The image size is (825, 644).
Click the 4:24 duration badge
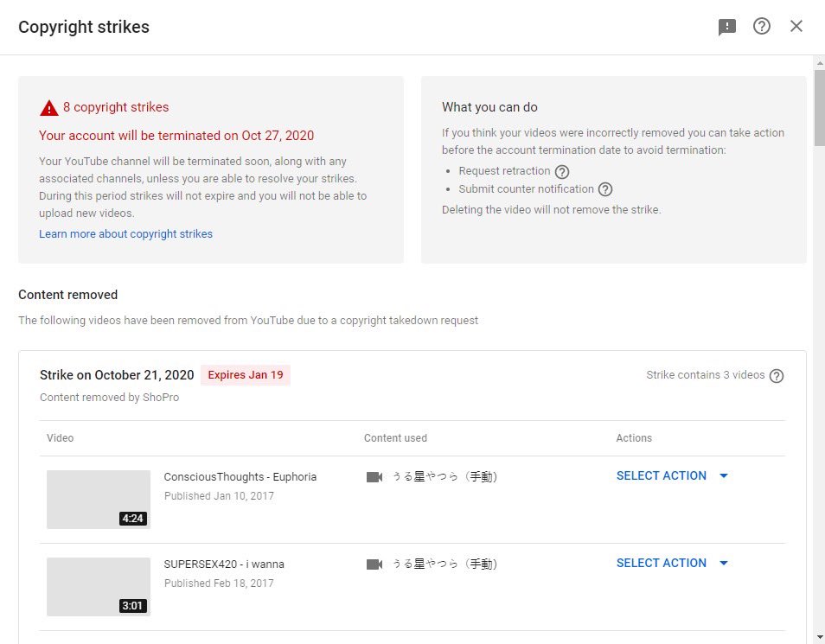pyautogui.click(x=132, y=519)
